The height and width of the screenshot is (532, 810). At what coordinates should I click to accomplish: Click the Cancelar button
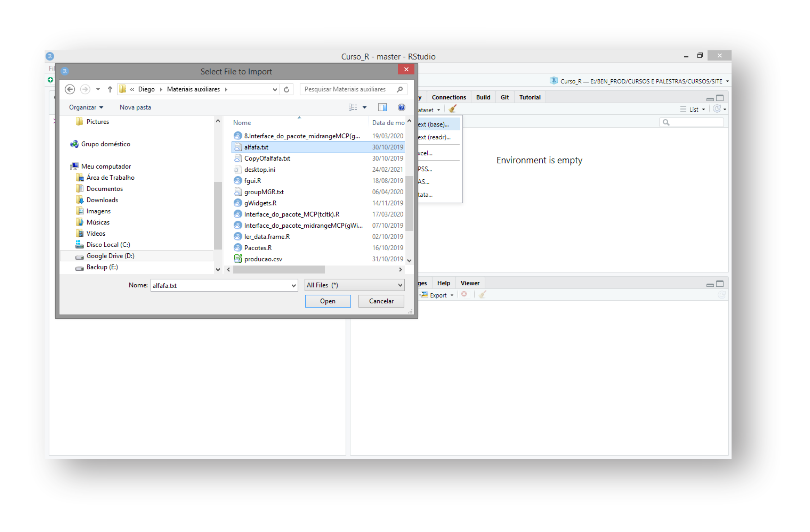pyautogui.click(x=381, y=301)
